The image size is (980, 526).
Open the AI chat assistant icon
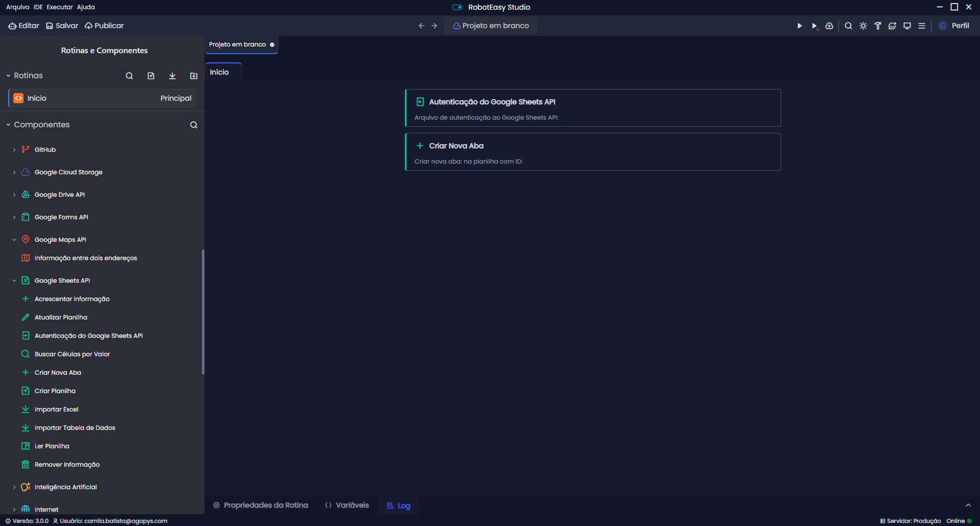tap(892, 26)
